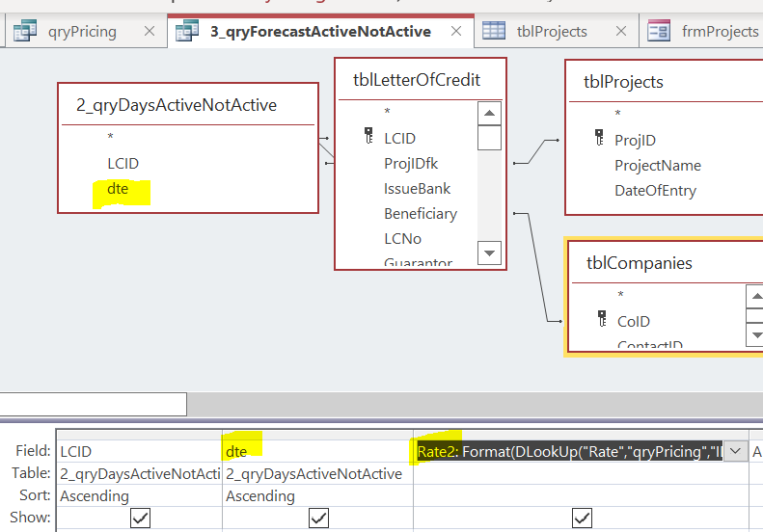The image size is (763, 532).
Task: Toggle Show checkbox for LCID column
Action: pyautogui.click(x=140, y=518)
